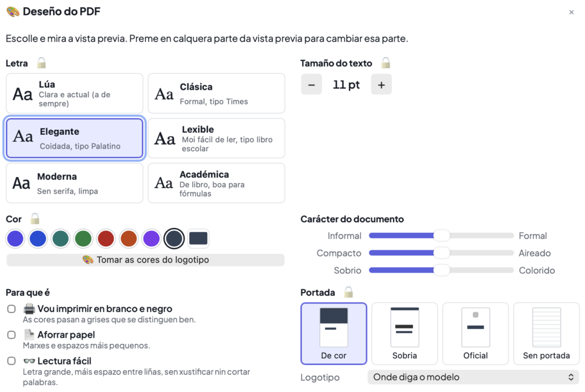
Task: Select the Elegante font option
Action: tap(75, 138)
